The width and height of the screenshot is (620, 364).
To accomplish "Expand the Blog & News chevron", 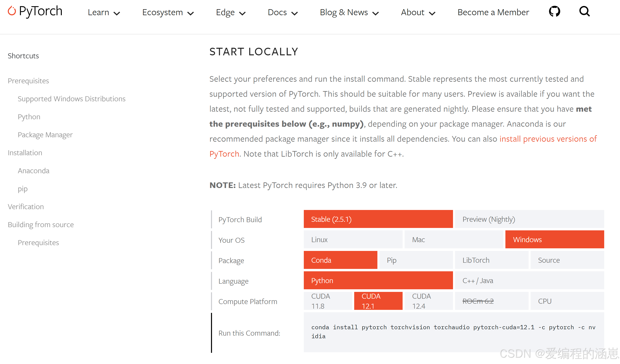I will pyautogui.click(x=375, y=14).
